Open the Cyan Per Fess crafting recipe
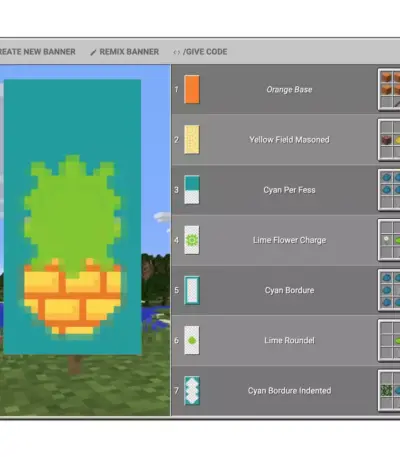Image resolution: width=400 pixels, height=457 pixels. pos(389,190)
